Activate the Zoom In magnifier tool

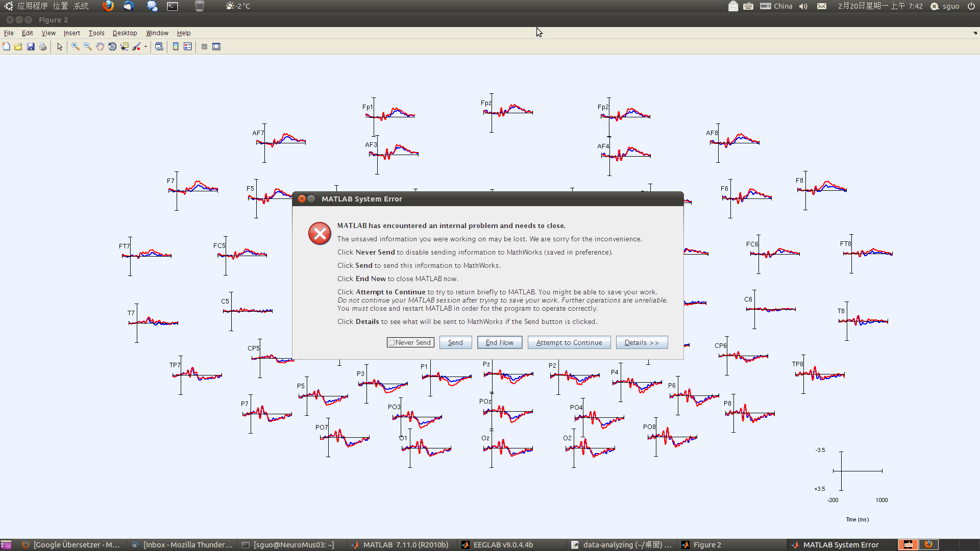[x=76, y=46]
